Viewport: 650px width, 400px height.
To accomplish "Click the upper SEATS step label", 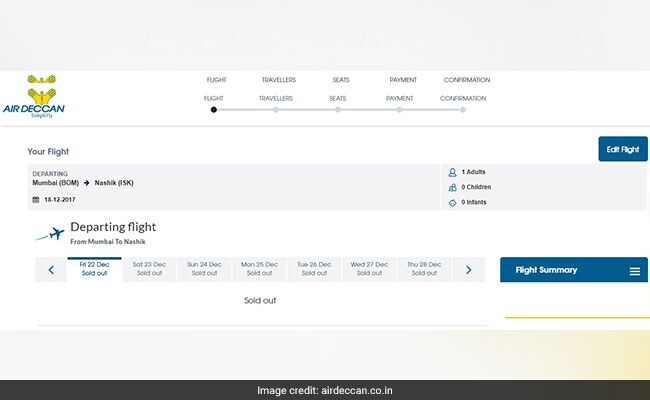I will (341, 80).
